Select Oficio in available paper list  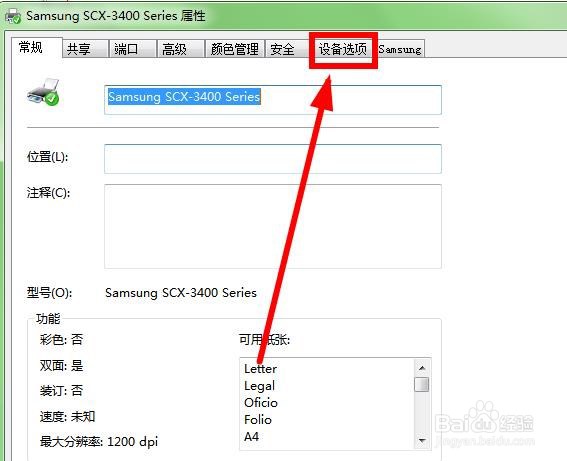261,402
